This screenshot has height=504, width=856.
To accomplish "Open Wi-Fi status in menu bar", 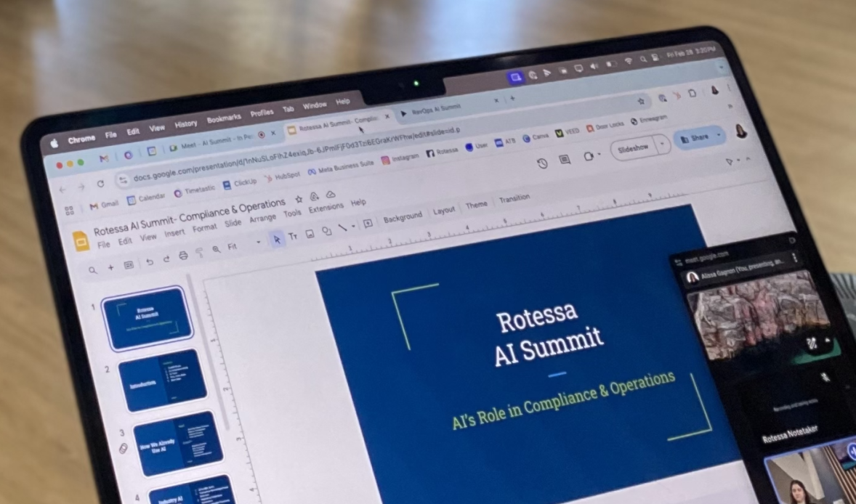I will click(x=629, y=62).
